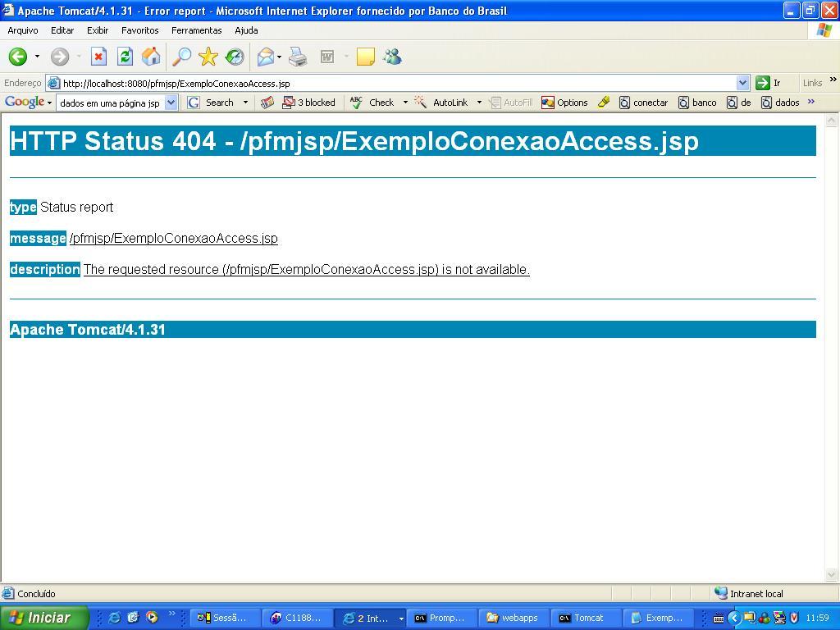Screen dimensions: 840x630
Task: Open the Exibir menu
Action: pyautogui.click(x=98, y=30)
